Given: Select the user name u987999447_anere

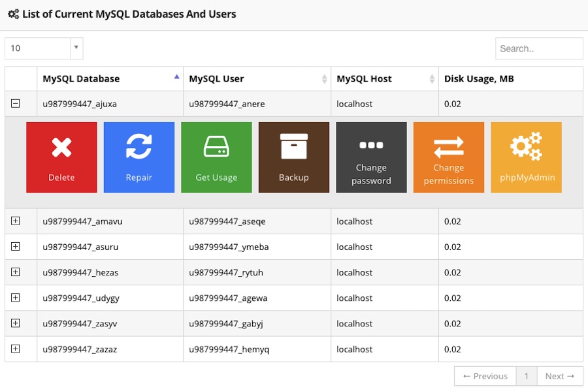Looking at the screenshot, I should point(227,104).
